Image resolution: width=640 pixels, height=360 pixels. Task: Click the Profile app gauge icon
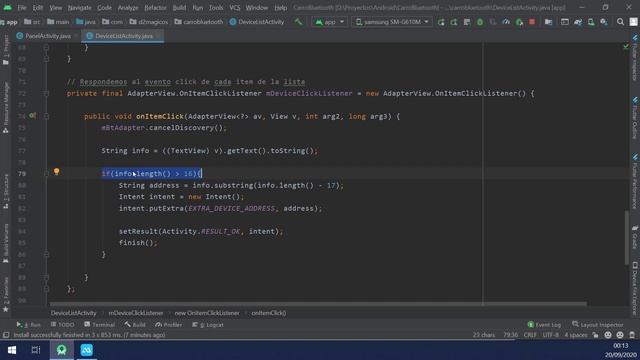506,22
